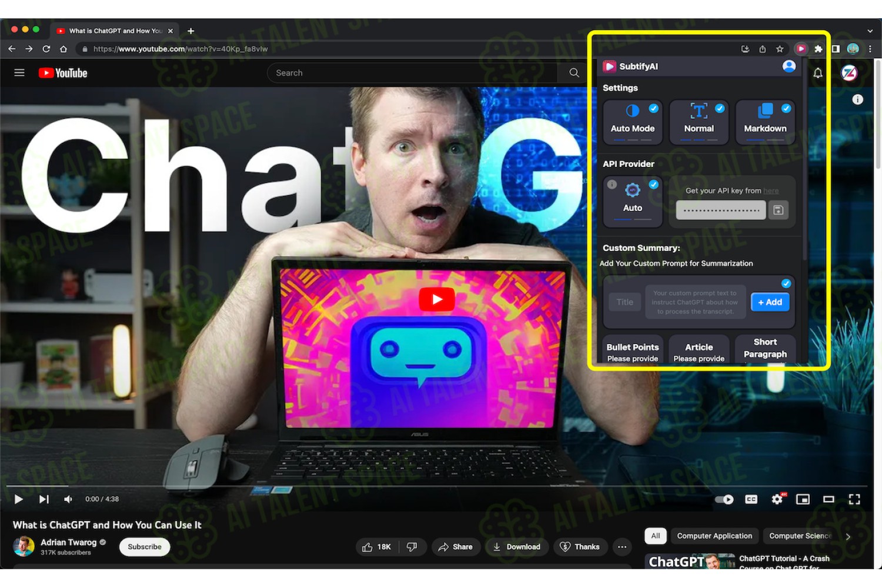Click the API key password field

(x=721, y=210)
